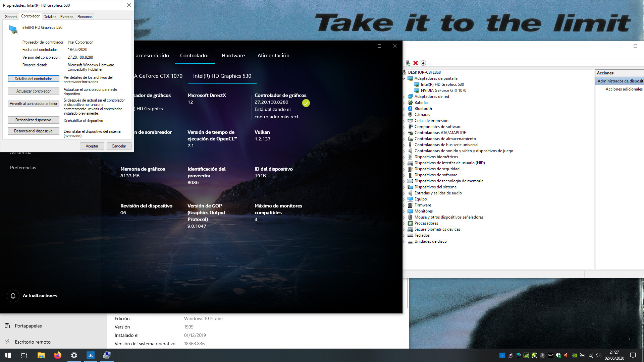Viewport: 644px width, 362px height.
Task: Click the green checkmark next to driver version
Action: (x=306, y=103)
